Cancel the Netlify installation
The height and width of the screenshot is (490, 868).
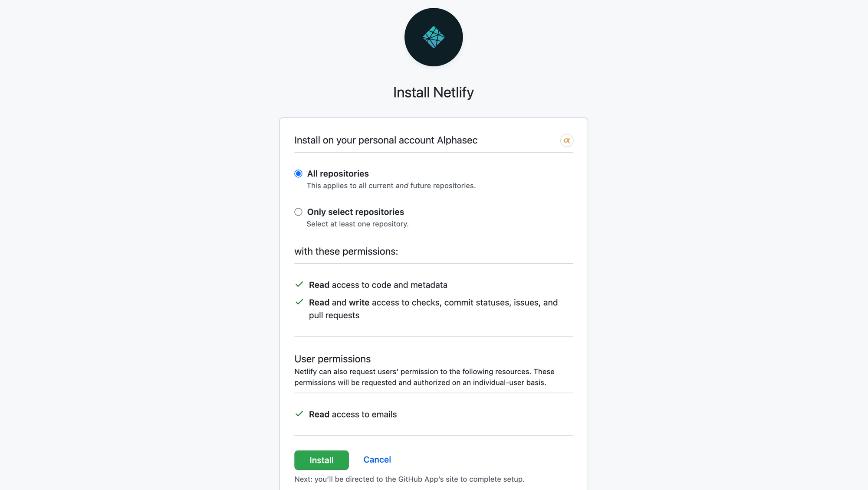pyautogui.click(x=377, y=460)
